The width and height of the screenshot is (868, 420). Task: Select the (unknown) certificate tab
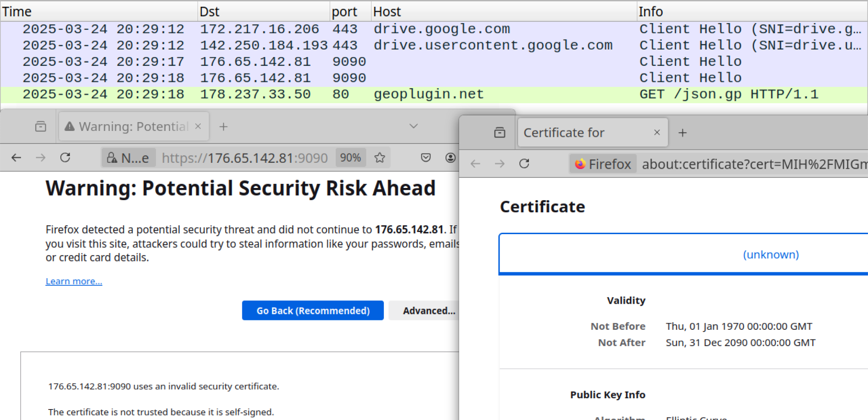[771, 254]
